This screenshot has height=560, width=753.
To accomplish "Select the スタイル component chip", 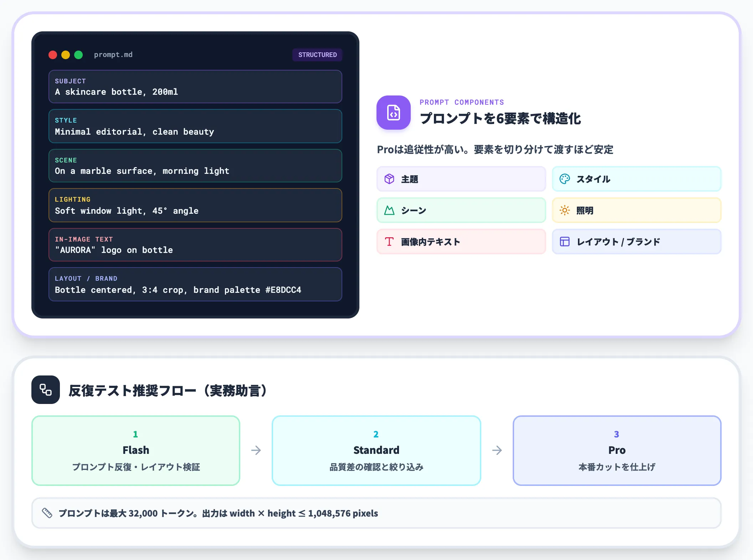I will 637,179.
